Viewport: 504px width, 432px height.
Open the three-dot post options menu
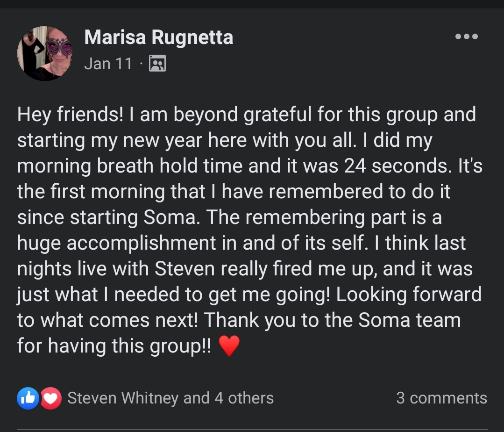click(x=466, y=36)
